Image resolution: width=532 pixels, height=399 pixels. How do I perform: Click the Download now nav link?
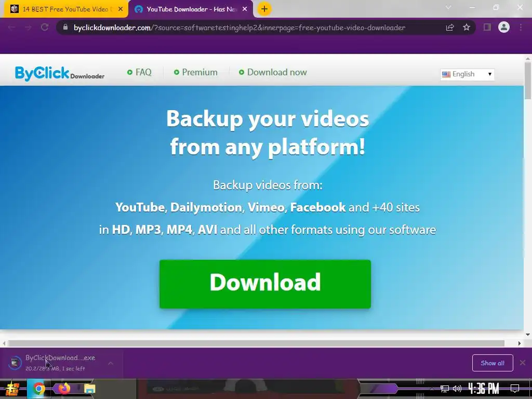point(273,72)
